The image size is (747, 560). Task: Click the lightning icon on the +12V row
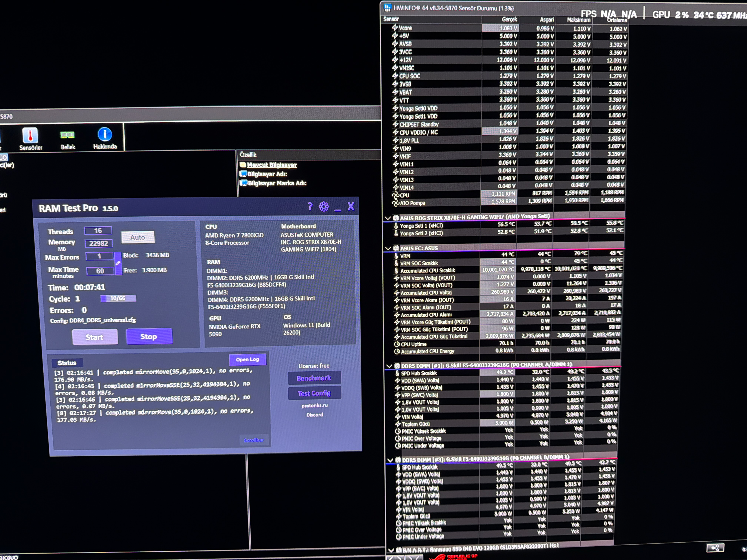(x=395, y=60)
